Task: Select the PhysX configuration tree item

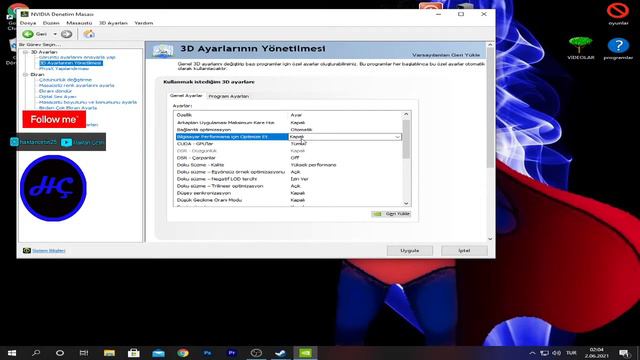Action: (x=64, y=69)
